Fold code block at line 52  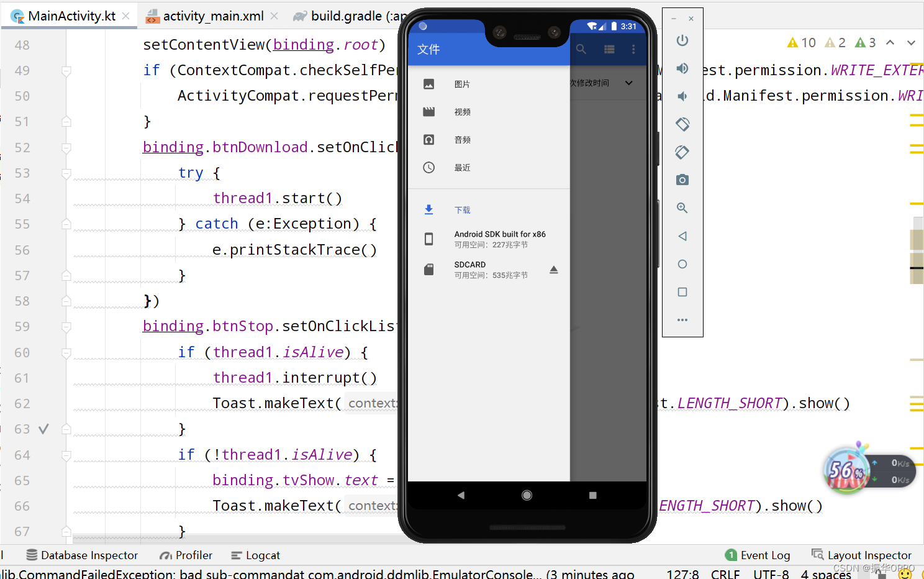tap(66, 148)
